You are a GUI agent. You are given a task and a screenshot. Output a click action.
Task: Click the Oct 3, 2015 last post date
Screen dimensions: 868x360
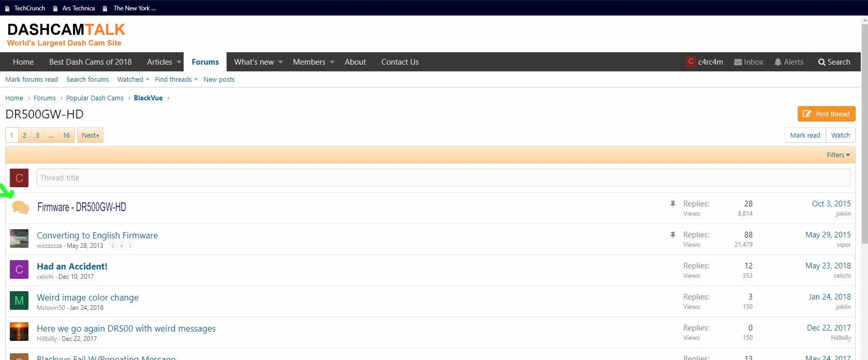pos(831,204)
